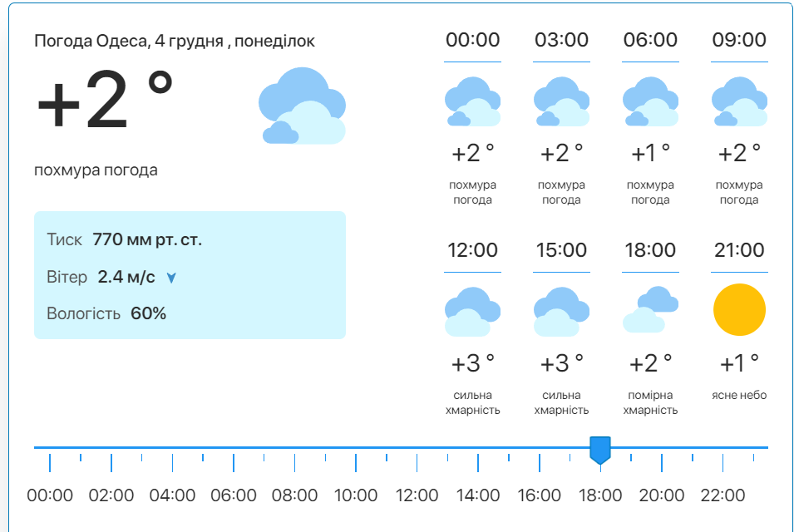Viewport: 794px width, 532px height.
Task: Jump to 06:00 on the timeline
Action: (x=234, y=495)
